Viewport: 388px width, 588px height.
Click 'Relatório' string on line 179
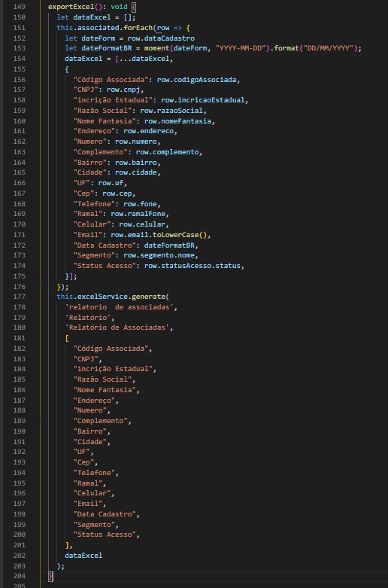point(88,318)
